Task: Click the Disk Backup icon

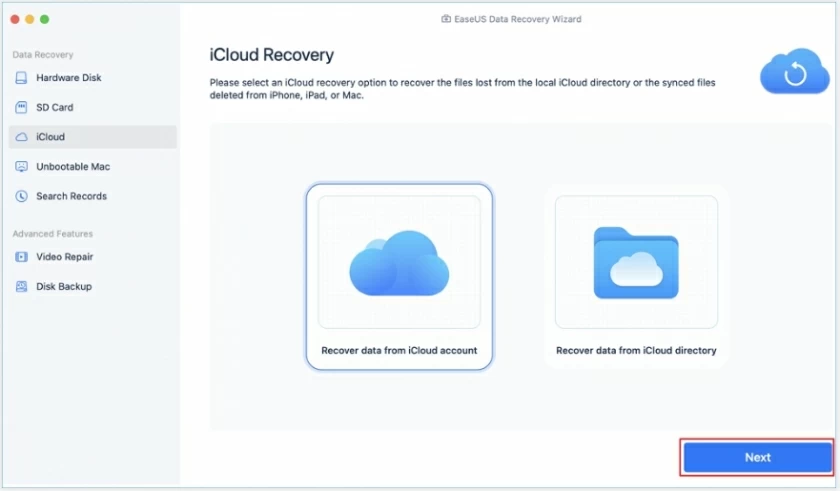Action: pyautogui.click(x=21, y=287)
